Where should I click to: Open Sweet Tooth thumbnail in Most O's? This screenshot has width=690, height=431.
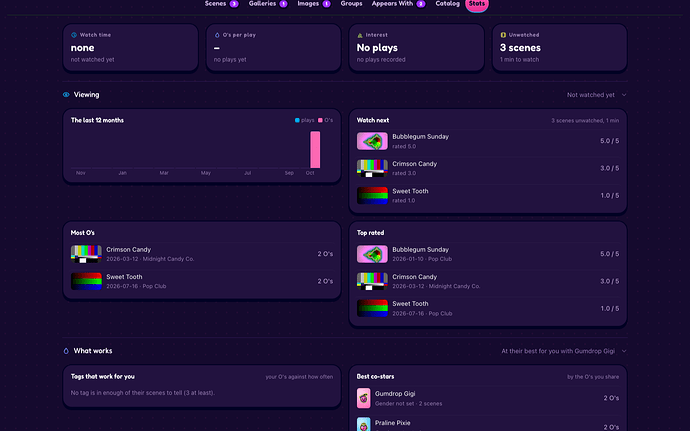[86, 281]
